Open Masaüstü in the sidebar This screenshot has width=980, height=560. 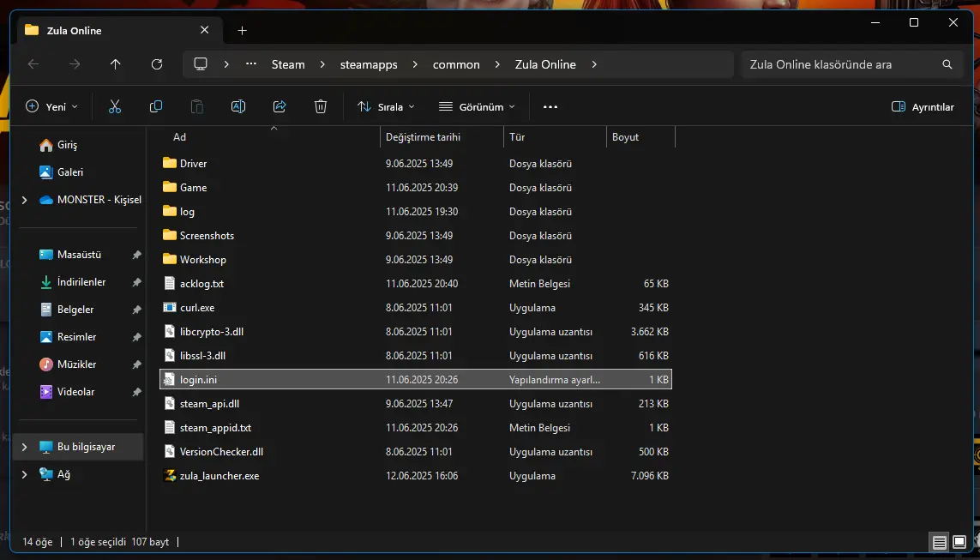point(81,255)
